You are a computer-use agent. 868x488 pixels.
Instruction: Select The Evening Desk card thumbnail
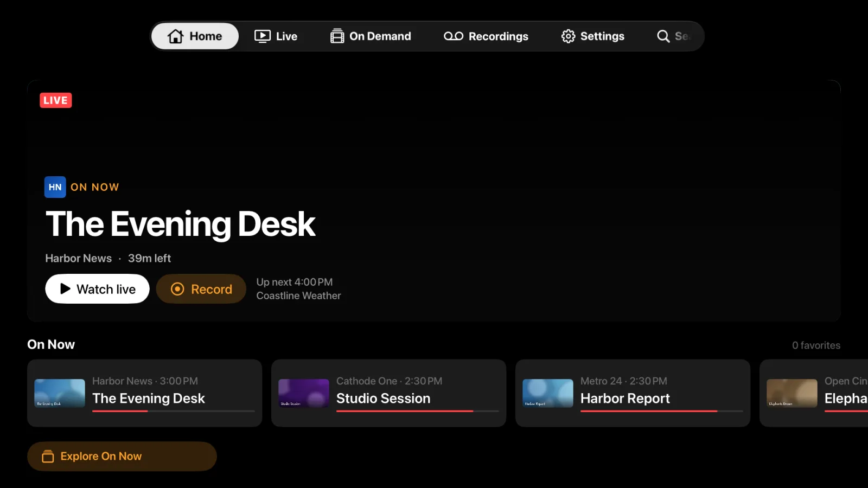pyautogui.click(x=60, y=393)
